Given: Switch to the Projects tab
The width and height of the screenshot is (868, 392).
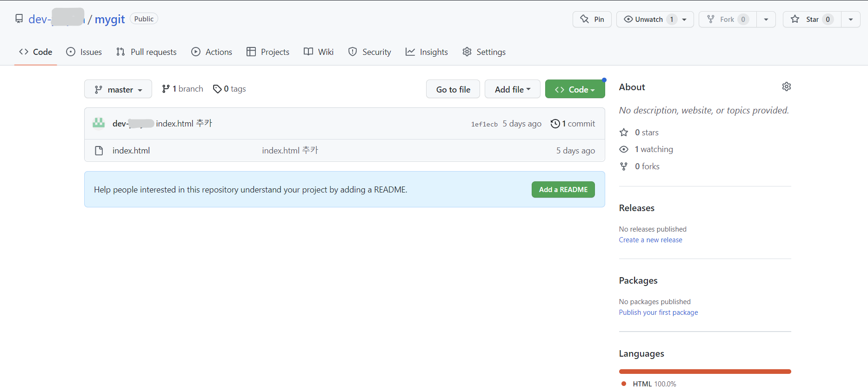Looking at the screenshot, I should tap(268, 52).
